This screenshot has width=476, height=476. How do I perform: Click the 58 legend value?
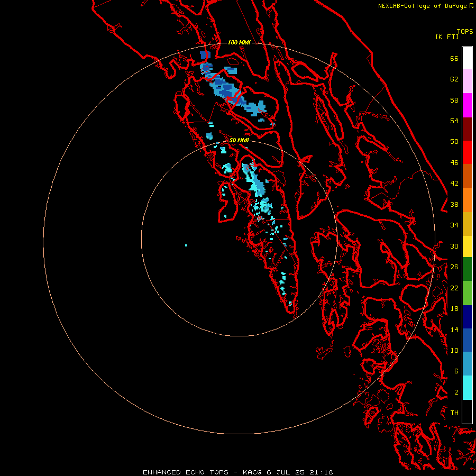454,100
